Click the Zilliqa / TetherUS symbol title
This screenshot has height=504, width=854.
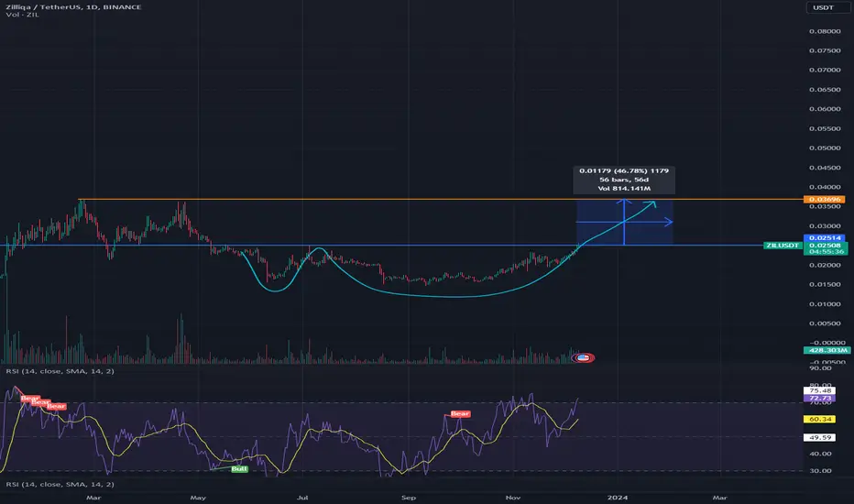coord(73,7)
